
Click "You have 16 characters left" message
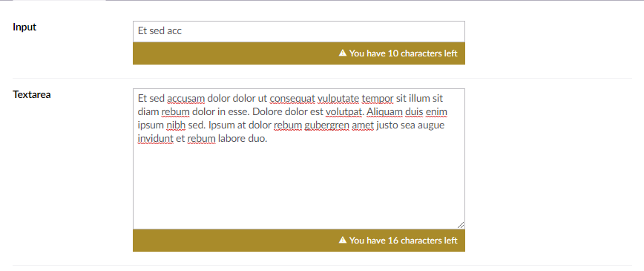tap(403, 241)
